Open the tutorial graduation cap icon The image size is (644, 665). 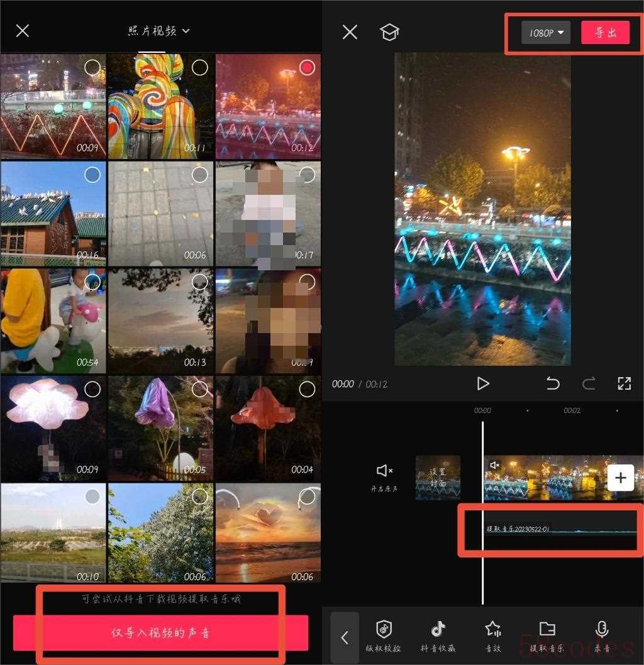pos(389,33)
